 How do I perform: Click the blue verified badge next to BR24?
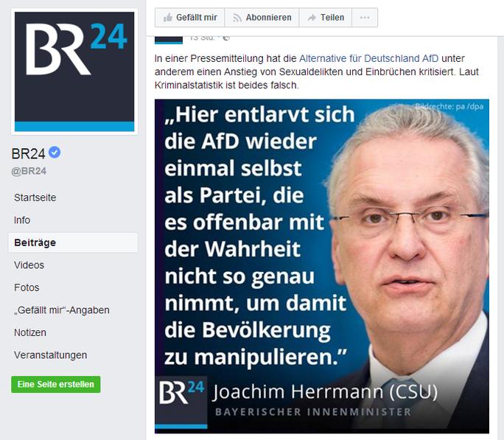[55, 153]
